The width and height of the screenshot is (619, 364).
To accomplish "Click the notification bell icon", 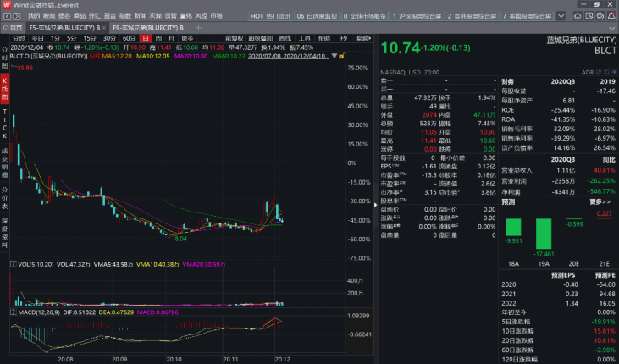I will [611, 16].
